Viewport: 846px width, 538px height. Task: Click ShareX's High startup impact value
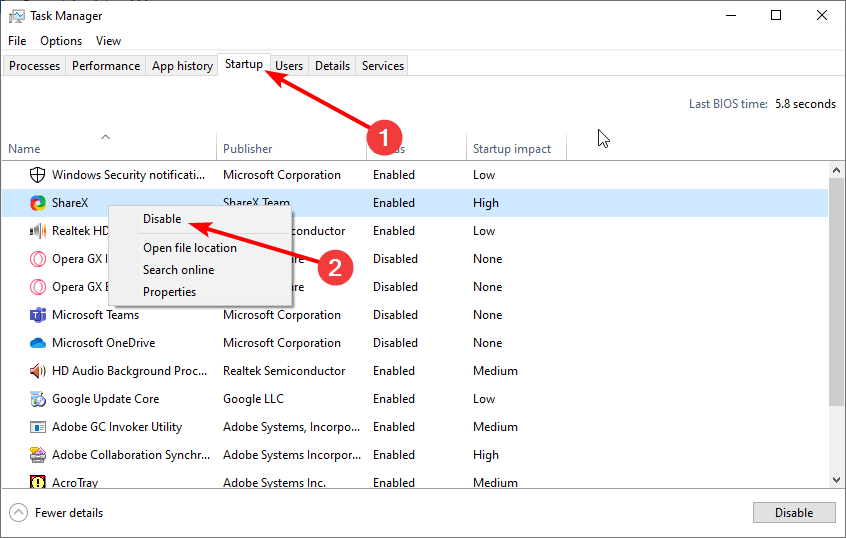(486, 203)
